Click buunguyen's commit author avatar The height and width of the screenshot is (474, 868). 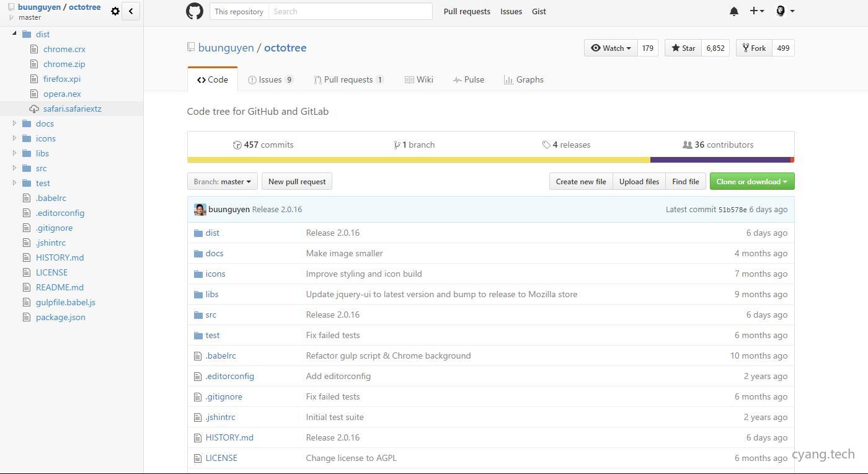coord(200,210)
